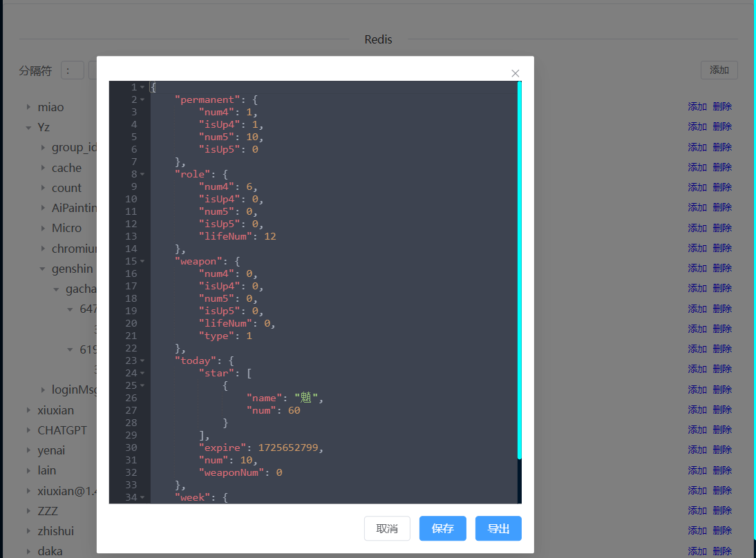Image resolution: width=756 pixels, height=558 pixels.
Task: Select the lain tree item
Action: coord(47,471)
